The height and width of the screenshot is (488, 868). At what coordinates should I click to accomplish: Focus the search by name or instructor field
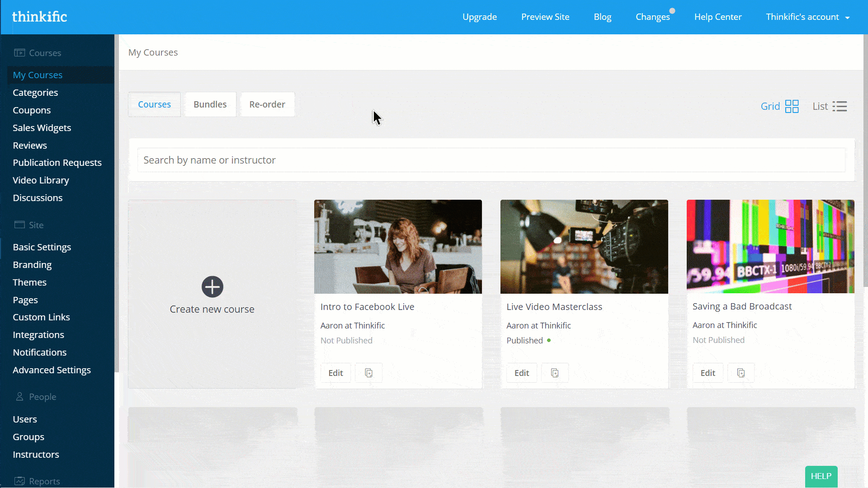click(491, 160)
